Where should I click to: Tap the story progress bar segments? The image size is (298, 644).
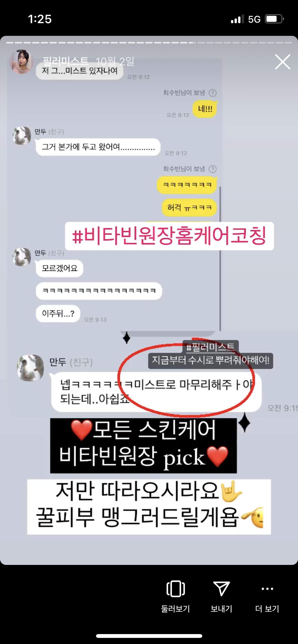click(149, 43)
